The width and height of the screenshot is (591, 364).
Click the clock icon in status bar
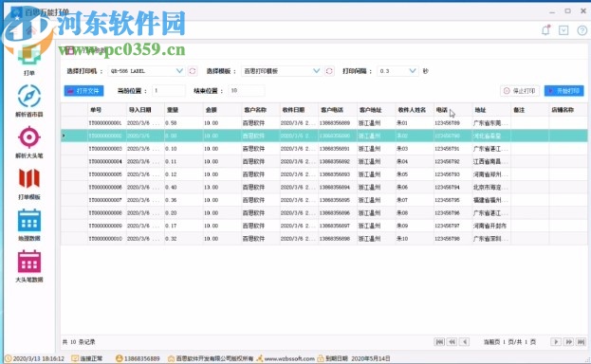point(9,358)
